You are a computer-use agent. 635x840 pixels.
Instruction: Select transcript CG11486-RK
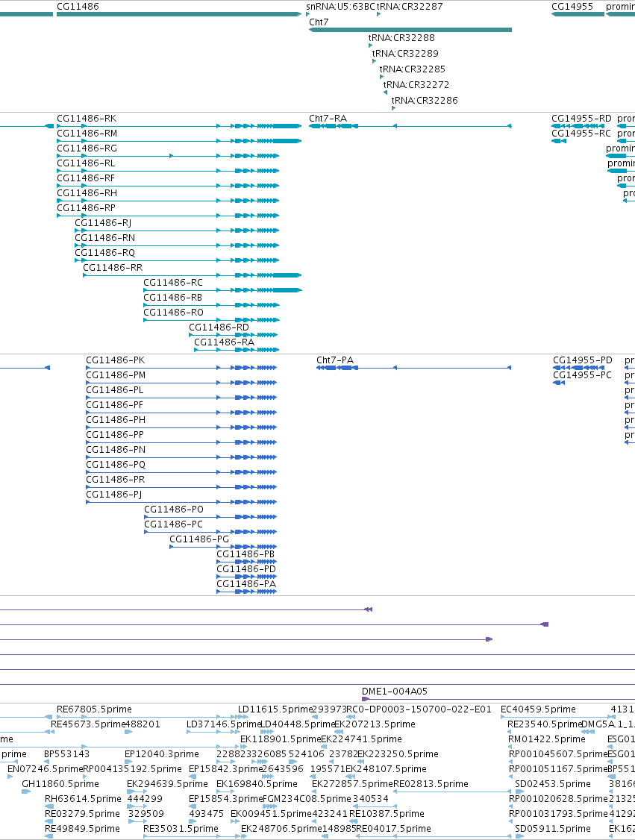pyautogui.click(x=87, y=119)
